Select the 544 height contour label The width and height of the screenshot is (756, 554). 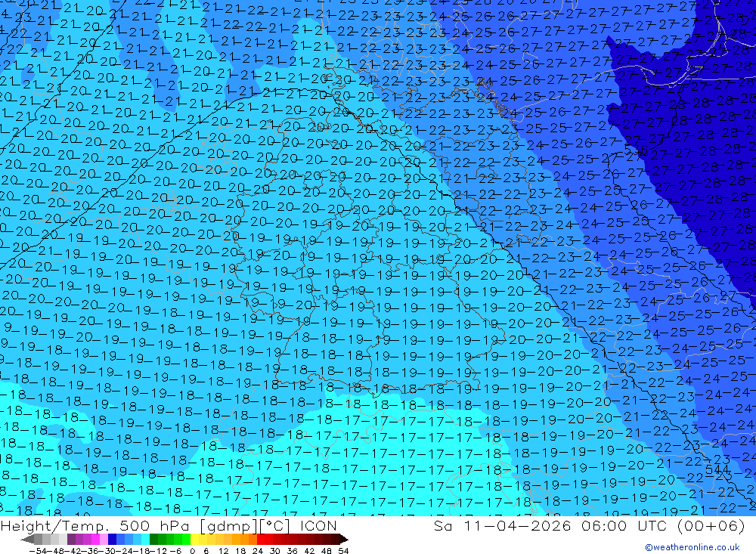(x=717, y=469)
